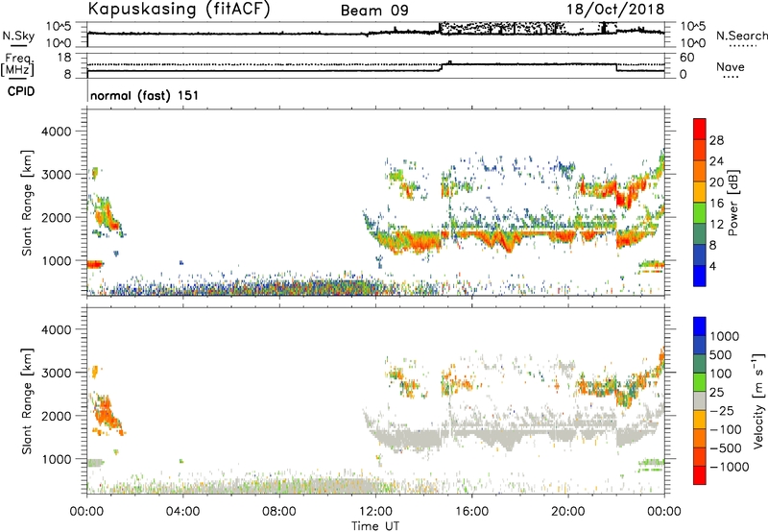Click the 10^5 tick on left noise axis
Image resolution: width=768 pixels, height=532 pixels.
[59, 26]
